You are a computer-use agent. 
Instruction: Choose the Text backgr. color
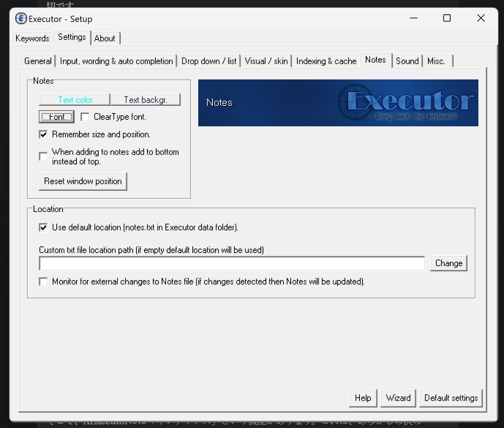pyautogui.click(x=145, y=100)
